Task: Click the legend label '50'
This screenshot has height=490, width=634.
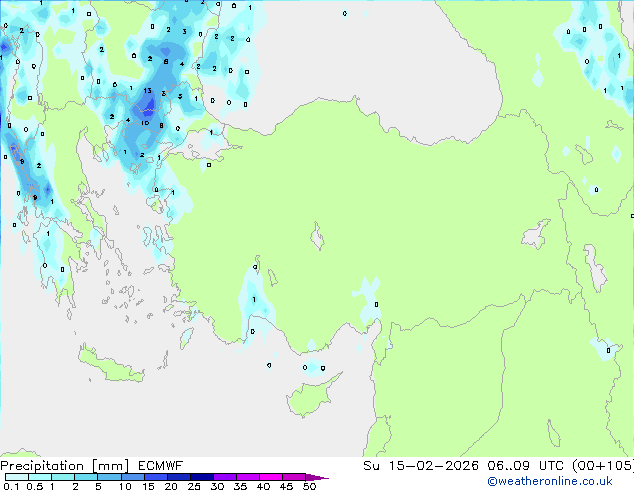Action: 310,486
